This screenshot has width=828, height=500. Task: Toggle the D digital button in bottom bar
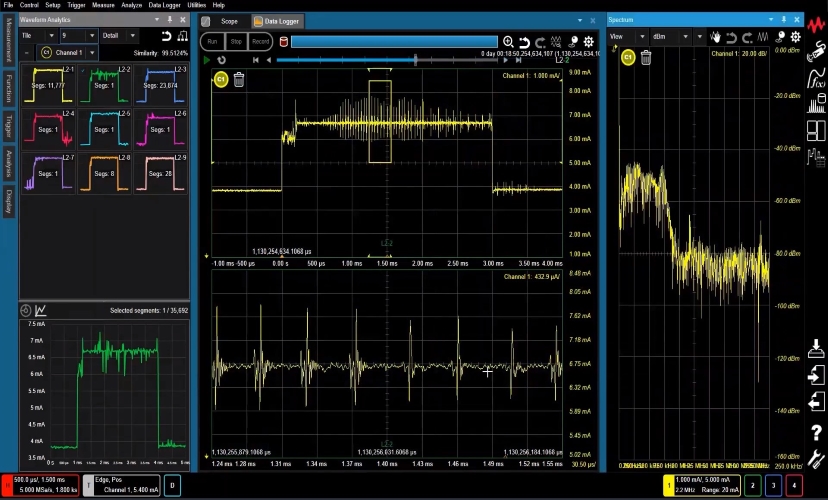(172, 485)
